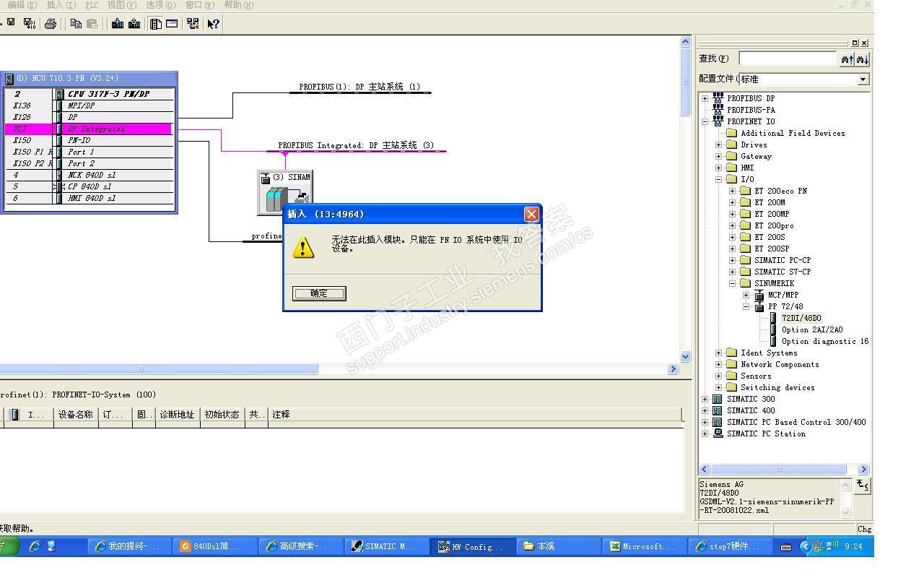The height and width of the screenshot is (578, 924).
Task: Open the 窗口(W) menu
Action: tap(200, 5)
